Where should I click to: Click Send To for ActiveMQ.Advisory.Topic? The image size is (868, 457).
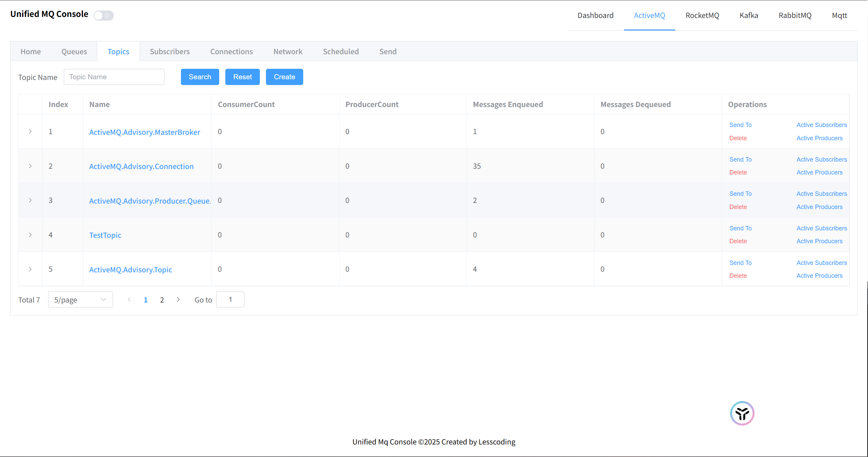pyautogui.click(x=740, y=263)
